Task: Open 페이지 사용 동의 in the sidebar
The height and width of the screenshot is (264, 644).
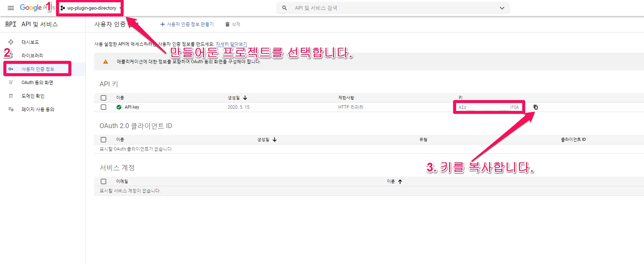Action: [x=38, y=109]
